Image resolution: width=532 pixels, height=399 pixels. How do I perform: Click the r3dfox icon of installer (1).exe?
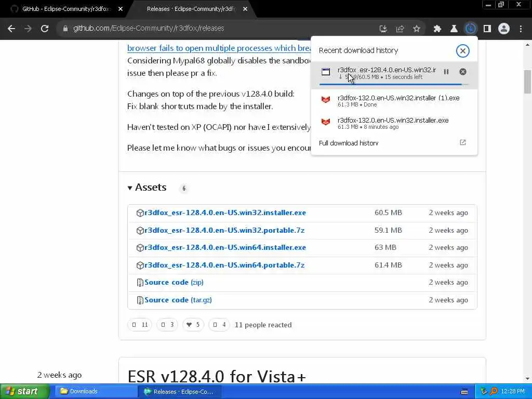326,100
